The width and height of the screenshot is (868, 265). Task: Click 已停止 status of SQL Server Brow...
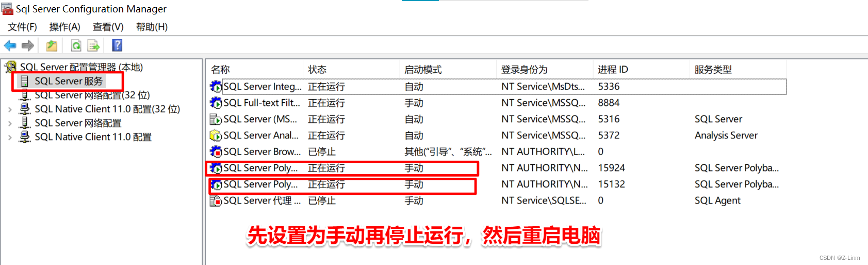click(322, 152)
